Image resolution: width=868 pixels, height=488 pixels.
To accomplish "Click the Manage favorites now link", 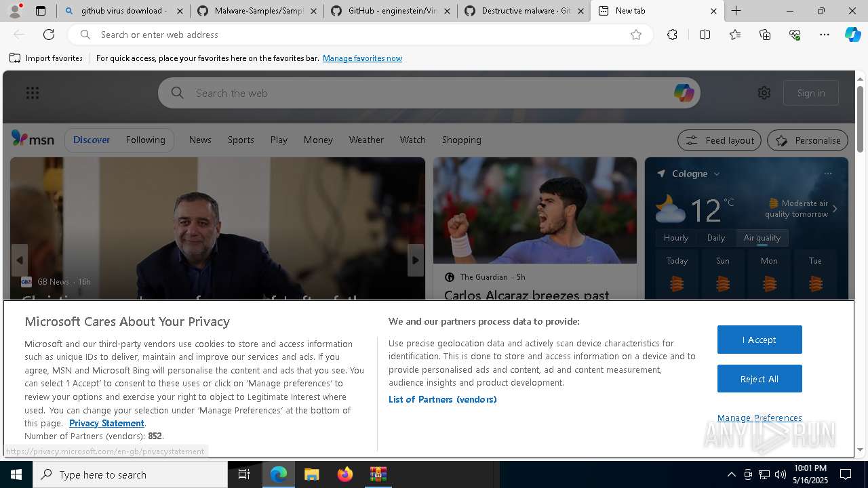I will tap(362, 58).
